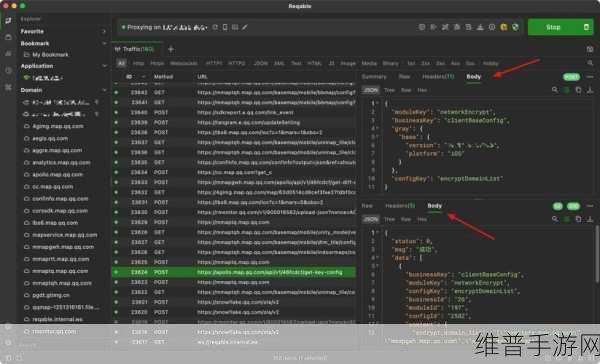
Task: Show response body in Hex view
Action: click(422, 219)
